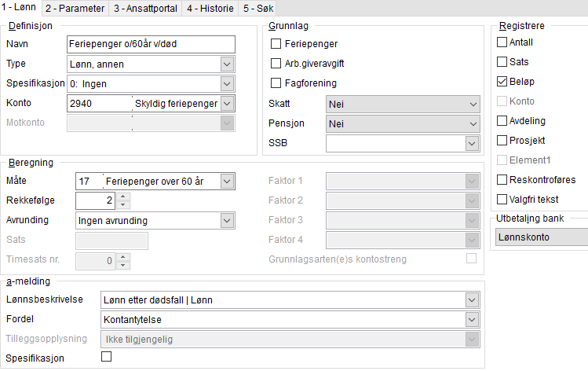The image size is (588, 371).
Task: Go to the 5 - Søk tab
Action: (x=258, y=9)
